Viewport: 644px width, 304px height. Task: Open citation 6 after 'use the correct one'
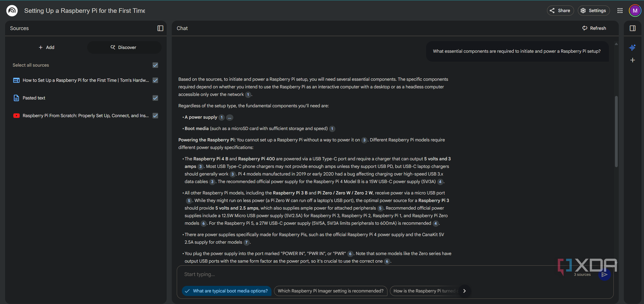click(387, 261)
